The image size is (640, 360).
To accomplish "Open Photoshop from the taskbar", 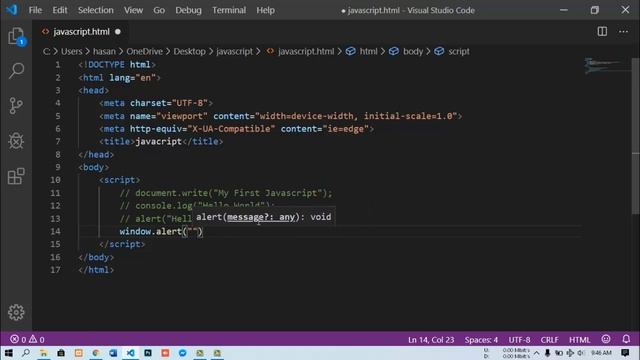I will 148,353.
